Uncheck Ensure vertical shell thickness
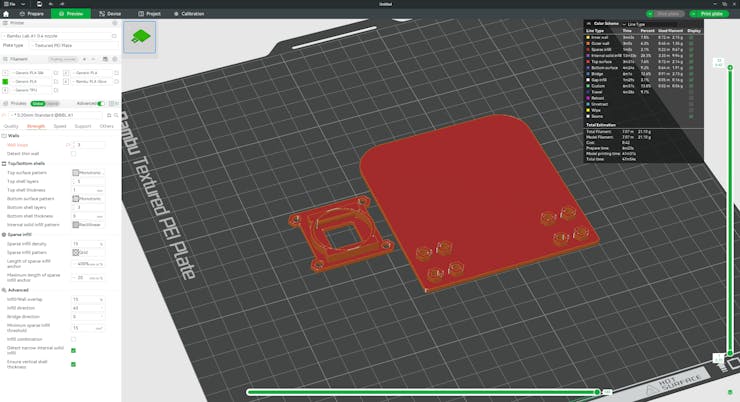740x402 pixels. point(73,364)
